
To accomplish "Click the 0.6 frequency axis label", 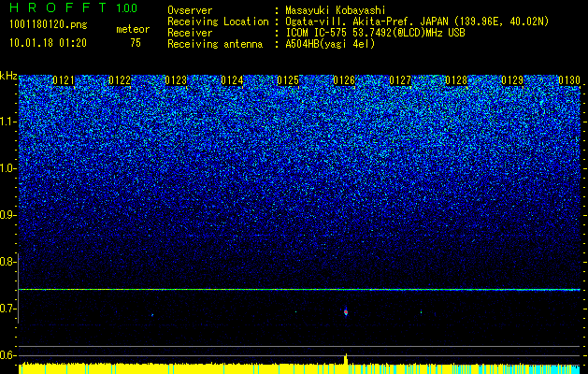I will tap(8, 355).
